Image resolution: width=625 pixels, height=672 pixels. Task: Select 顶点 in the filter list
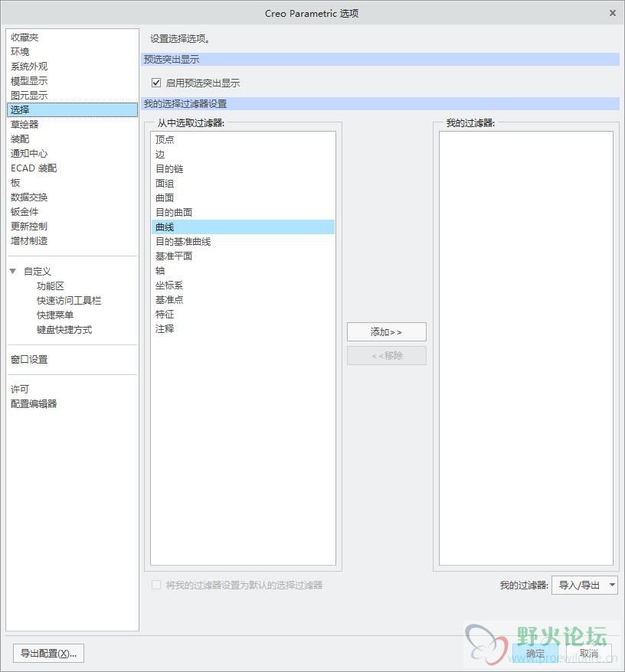(244, 140)
